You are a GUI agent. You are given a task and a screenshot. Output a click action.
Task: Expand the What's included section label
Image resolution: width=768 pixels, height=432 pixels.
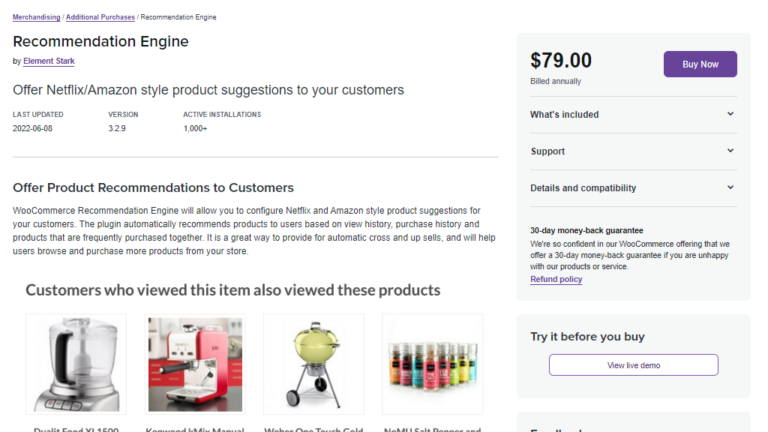coord(564,115)
